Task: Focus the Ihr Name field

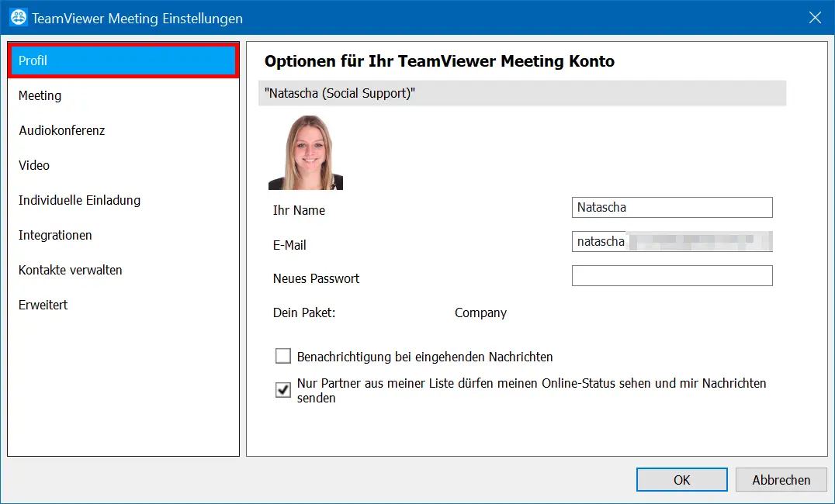Action: (x=672, y=208)
